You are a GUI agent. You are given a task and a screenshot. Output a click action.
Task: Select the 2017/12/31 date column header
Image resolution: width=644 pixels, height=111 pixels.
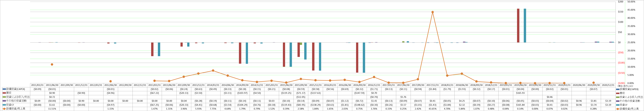pos(432,85)
